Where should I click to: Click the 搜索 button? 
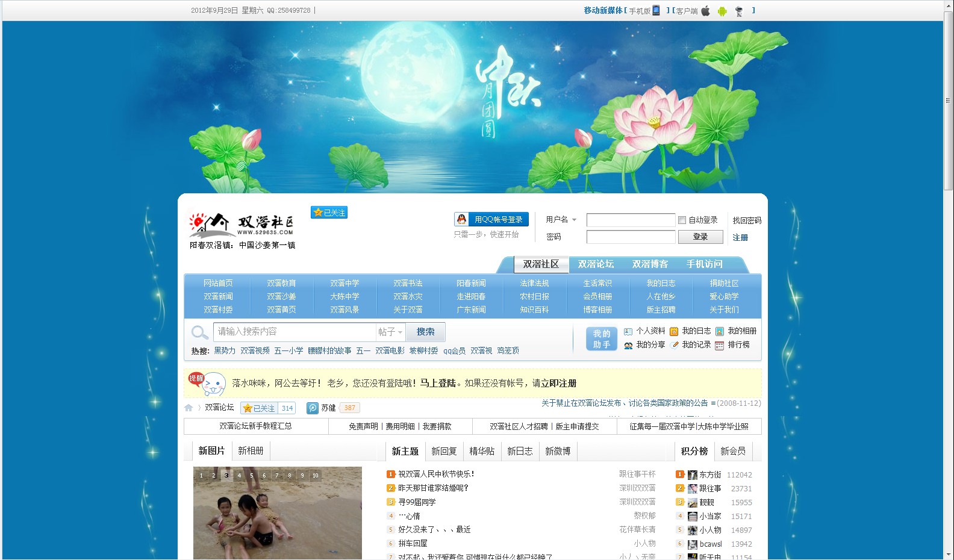coord(426,332)
